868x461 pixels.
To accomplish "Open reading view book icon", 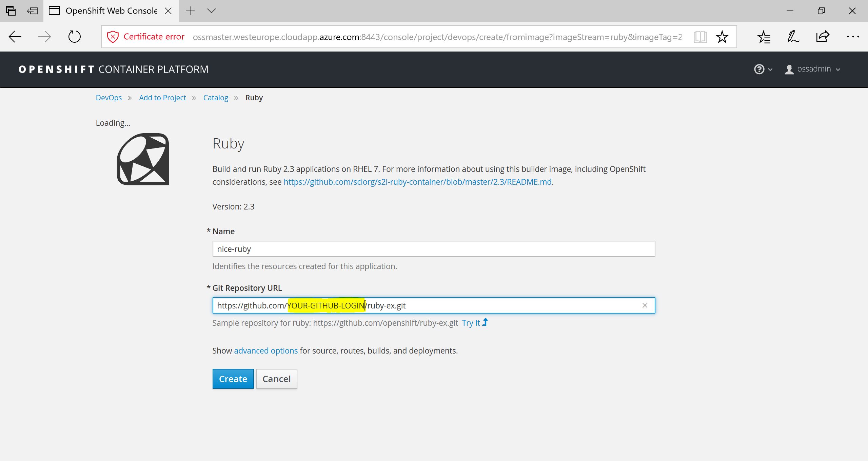I will (700, 37).
